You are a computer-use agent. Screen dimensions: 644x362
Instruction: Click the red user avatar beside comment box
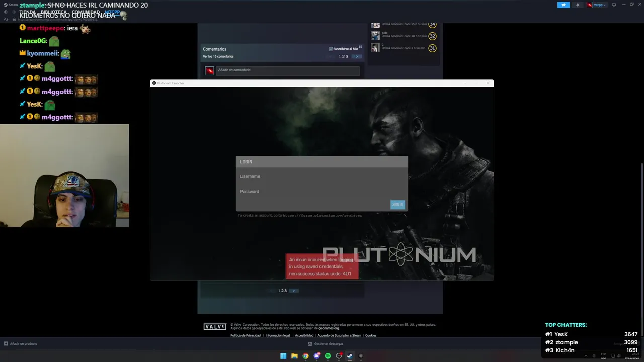pyautogui.click(x=209, y=71)
